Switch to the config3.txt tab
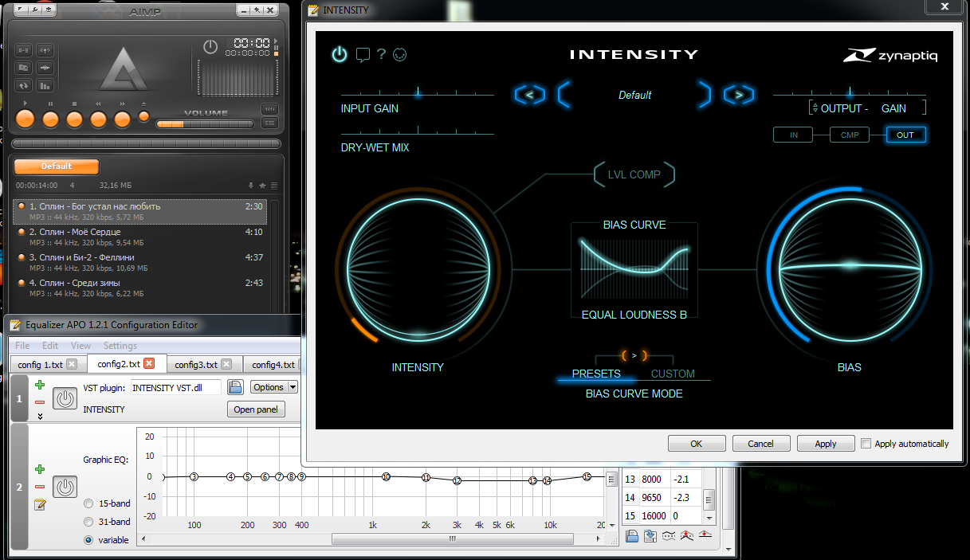The width and height of the screenshot is (970, 560). pos(196,364)
